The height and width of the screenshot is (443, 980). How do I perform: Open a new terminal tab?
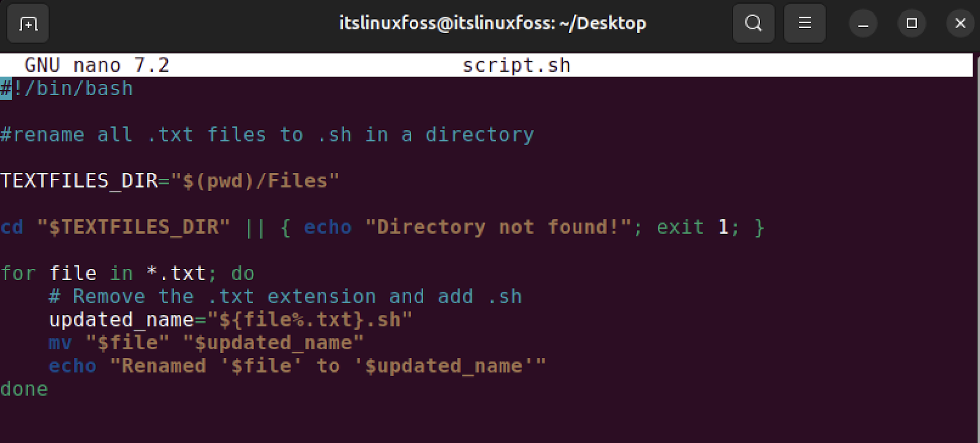28,24
